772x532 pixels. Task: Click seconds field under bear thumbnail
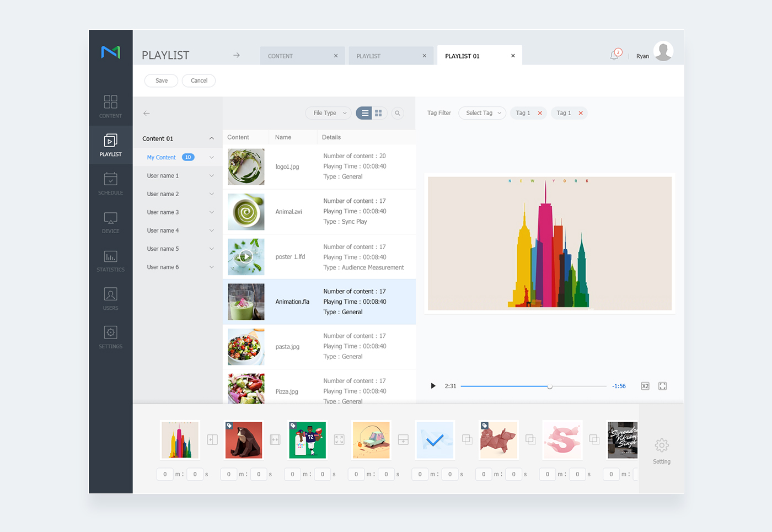click(x=259, y=474)
